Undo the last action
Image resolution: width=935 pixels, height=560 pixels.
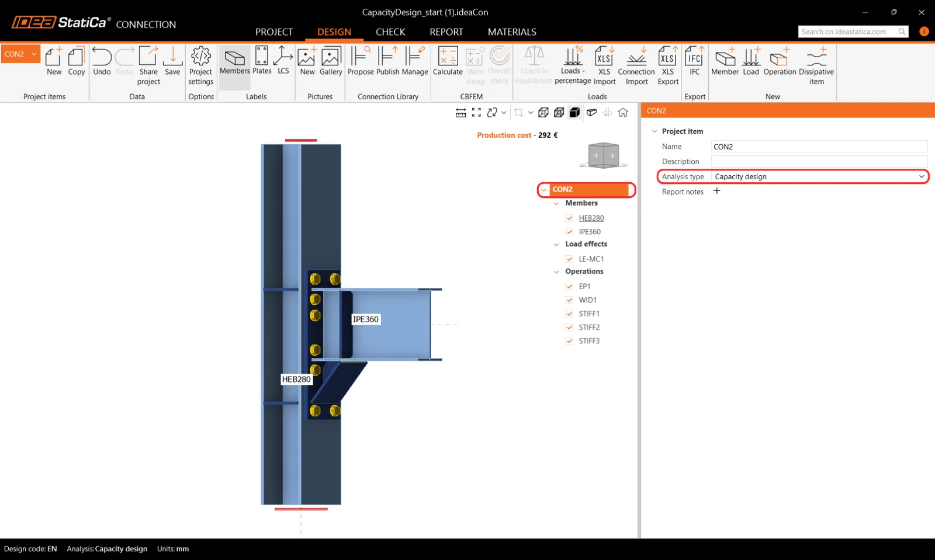102,61
